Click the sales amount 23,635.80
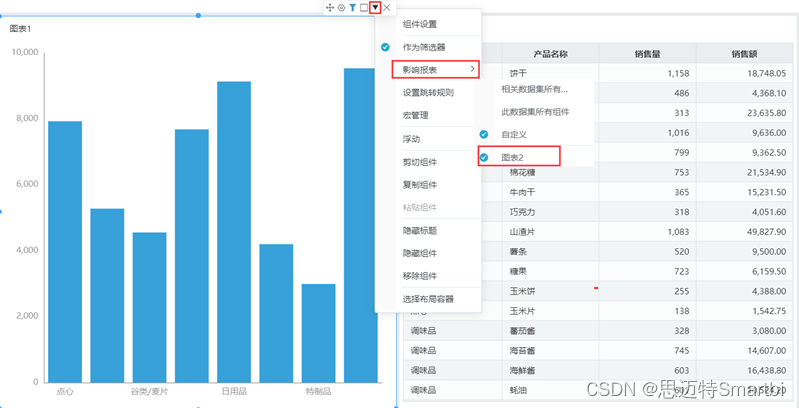799x408 pixels. point(765,113)
